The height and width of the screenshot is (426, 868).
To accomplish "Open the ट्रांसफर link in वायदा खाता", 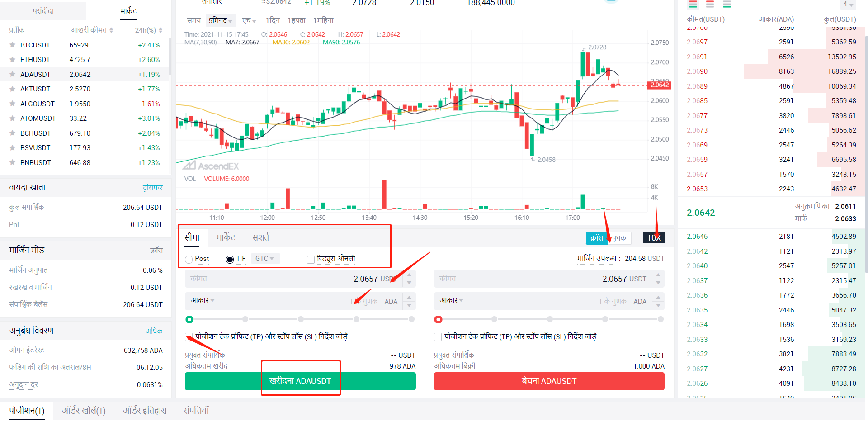I will pyautogui.click(x=153, y=188).
